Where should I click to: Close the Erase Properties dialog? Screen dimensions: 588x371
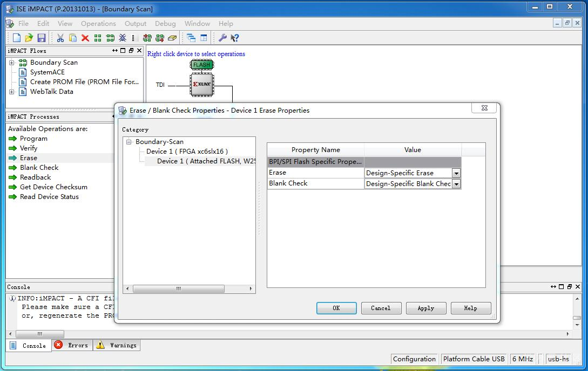(x=484, y=108)
